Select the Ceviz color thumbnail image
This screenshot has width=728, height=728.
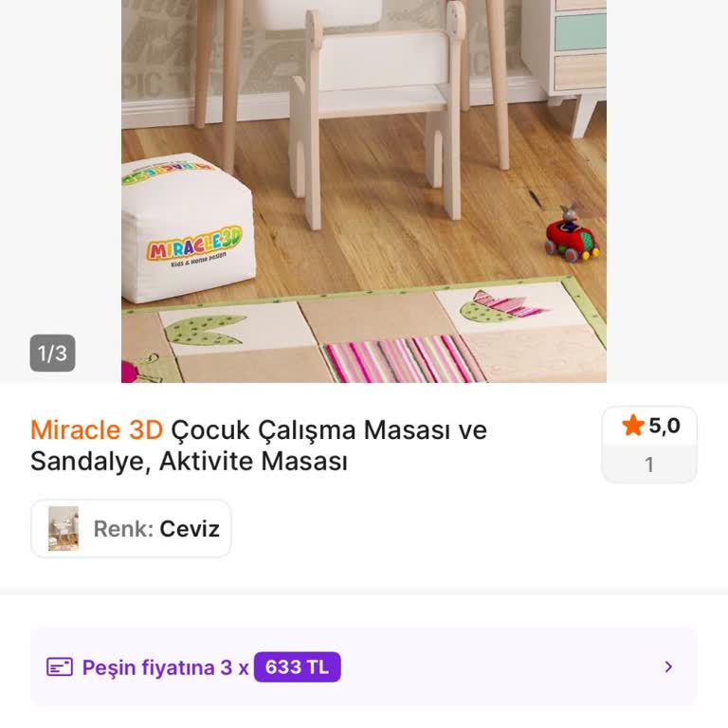pos(64,528)
